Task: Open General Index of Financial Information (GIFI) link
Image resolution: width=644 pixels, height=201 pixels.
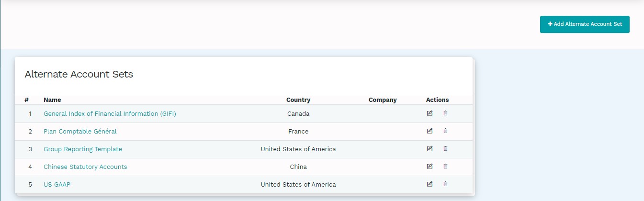Action: 110,114
